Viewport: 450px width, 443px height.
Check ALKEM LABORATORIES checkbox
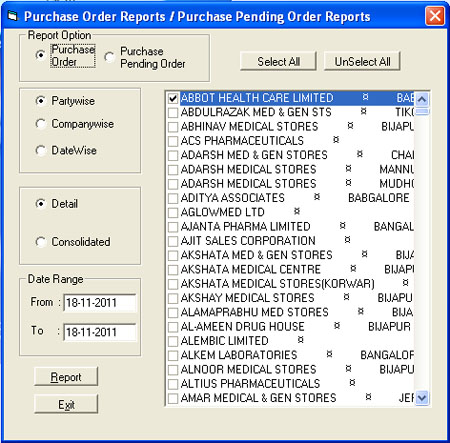point(173,356)
